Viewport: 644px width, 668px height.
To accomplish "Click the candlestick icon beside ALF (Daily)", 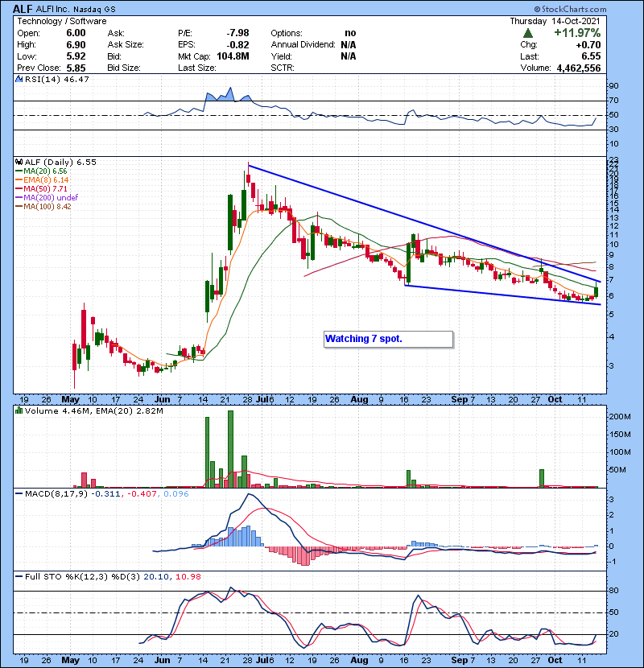I will pos(19,162).
